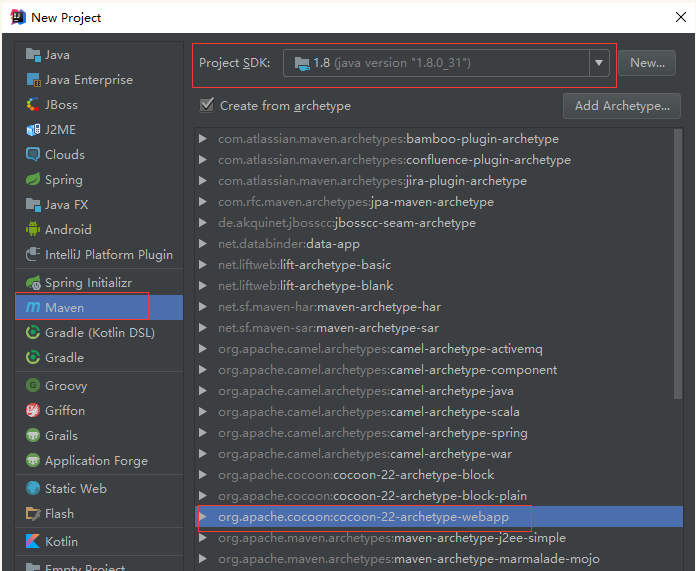Viewport: 696px width, 571px height.
Task: Choose the JBoss icon in sidebar
Action: coord(33,104)
